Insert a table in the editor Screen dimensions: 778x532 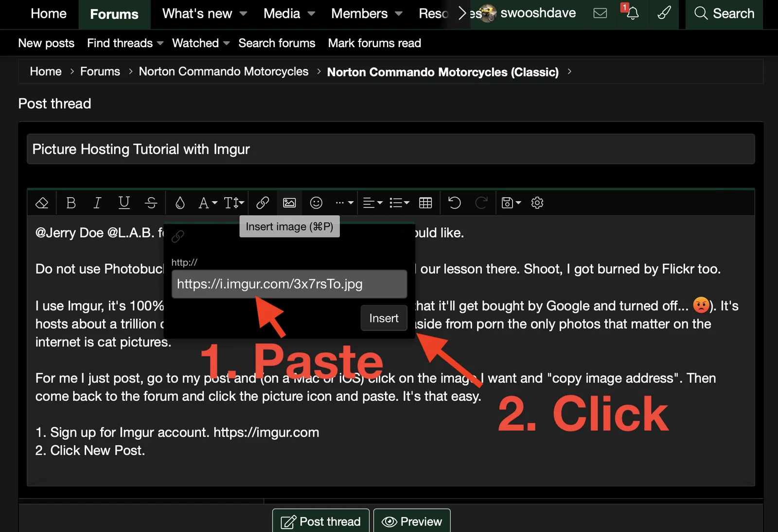tap(425, 203)
